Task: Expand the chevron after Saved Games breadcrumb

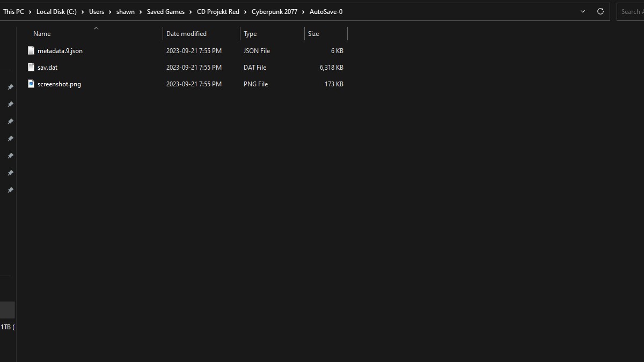Action: (x=191, y=12)
